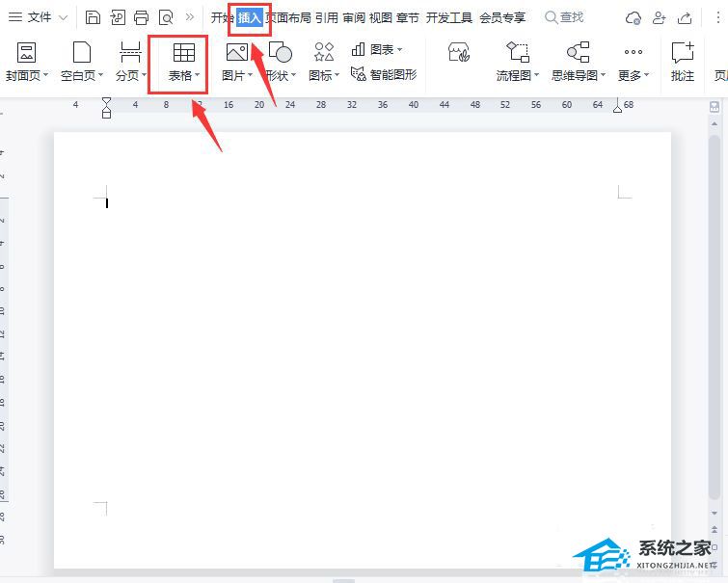Screen dimensions: 728x583
Task: Click the vertical scrollbar up arrow
Action: (x=715, y=124)
